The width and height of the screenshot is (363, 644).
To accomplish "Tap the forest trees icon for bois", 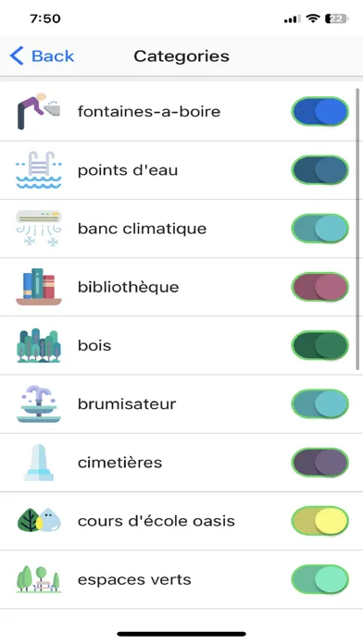I will [39, 345].
